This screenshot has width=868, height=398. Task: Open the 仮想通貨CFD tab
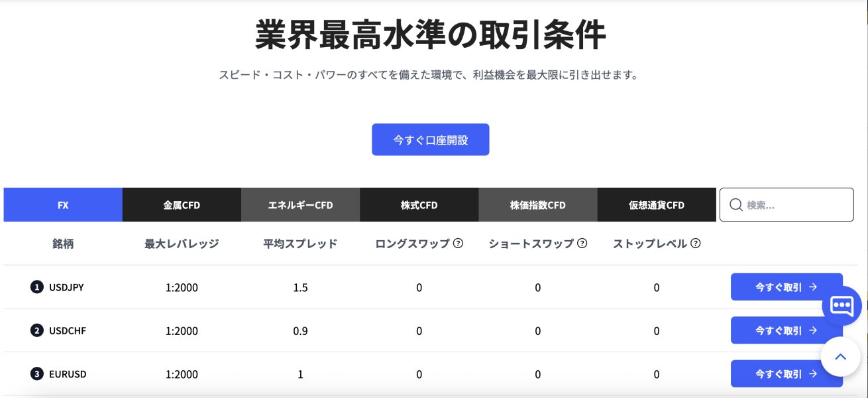click(x=657, y=205)
